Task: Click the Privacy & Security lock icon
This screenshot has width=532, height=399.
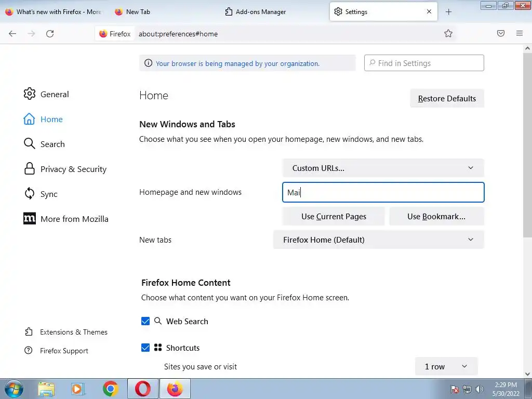Action: [x=30, y=169]
